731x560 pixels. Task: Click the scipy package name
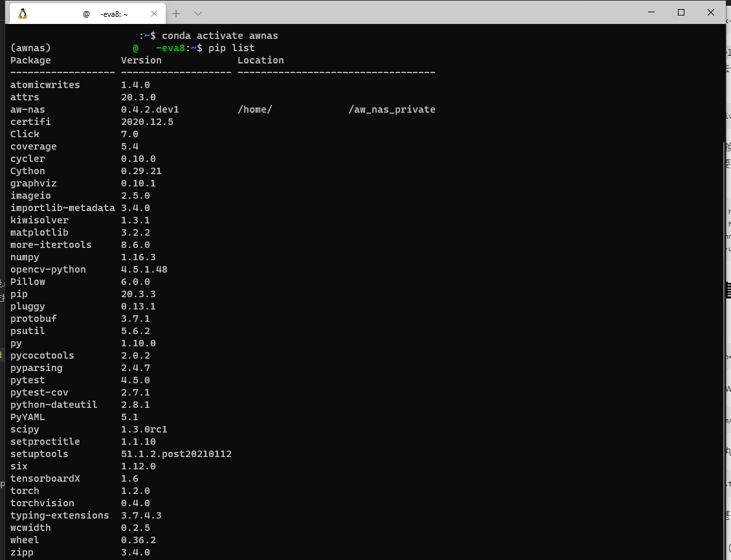coord(25,429)
